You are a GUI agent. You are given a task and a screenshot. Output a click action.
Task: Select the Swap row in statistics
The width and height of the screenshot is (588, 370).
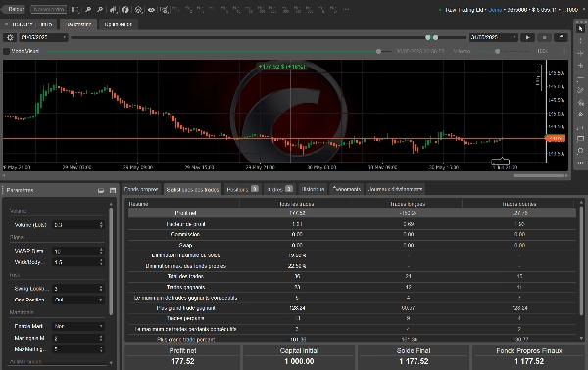352,245
